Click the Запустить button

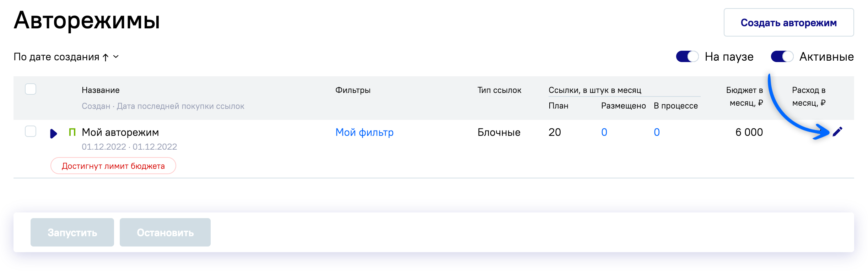pos(72,232)
